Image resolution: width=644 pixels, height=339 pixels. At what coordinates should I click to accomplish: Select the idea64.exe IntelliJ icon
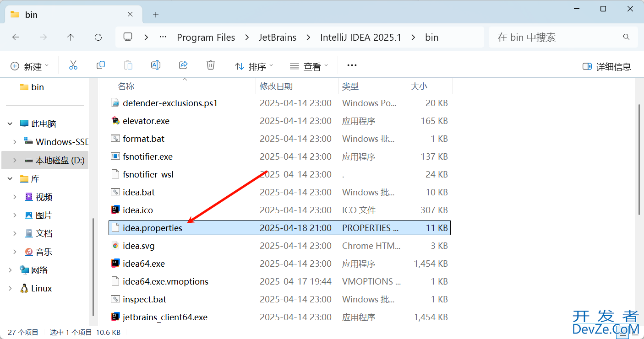[x=115, y=264]
